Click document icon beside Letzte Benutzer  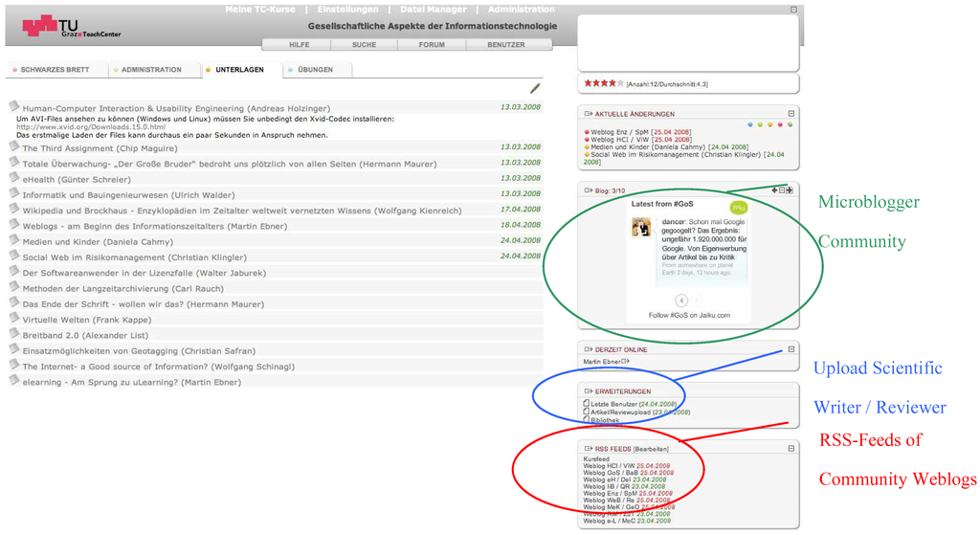point(587,404)
